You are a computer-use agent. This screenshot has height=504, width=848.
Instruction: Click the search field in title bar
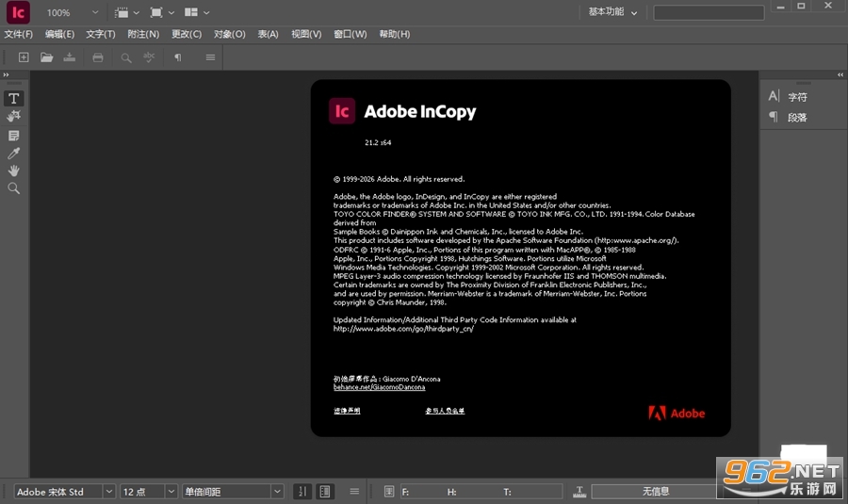[x=709, y=12]
